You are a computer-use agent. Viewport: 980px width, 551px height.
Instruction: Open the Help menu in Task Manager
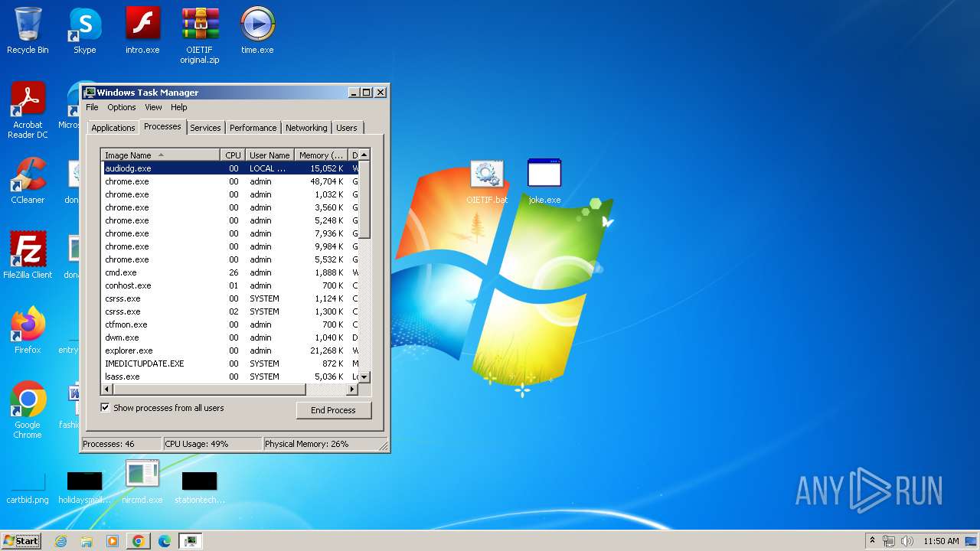(178, 107)
